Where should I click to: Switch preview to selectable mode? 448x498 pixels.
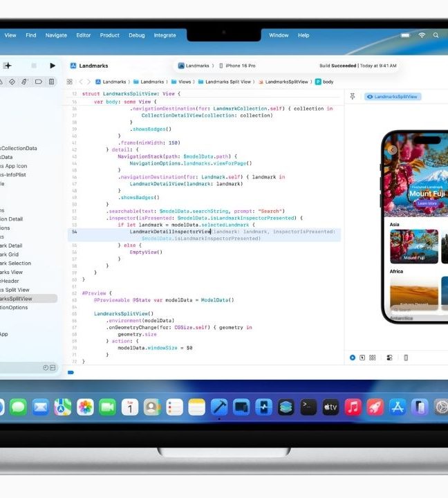[362, 358]
